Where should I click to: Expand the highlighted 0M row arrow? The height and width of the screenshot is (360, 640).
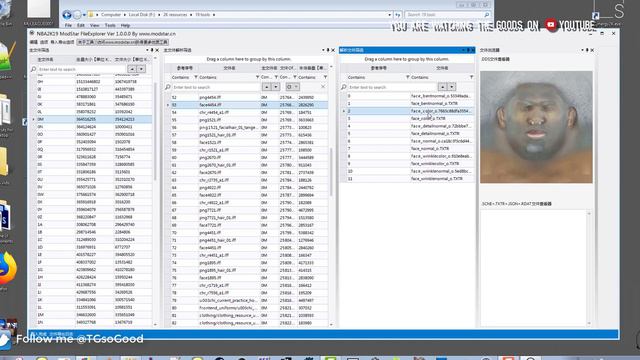[x=33, y=120]
